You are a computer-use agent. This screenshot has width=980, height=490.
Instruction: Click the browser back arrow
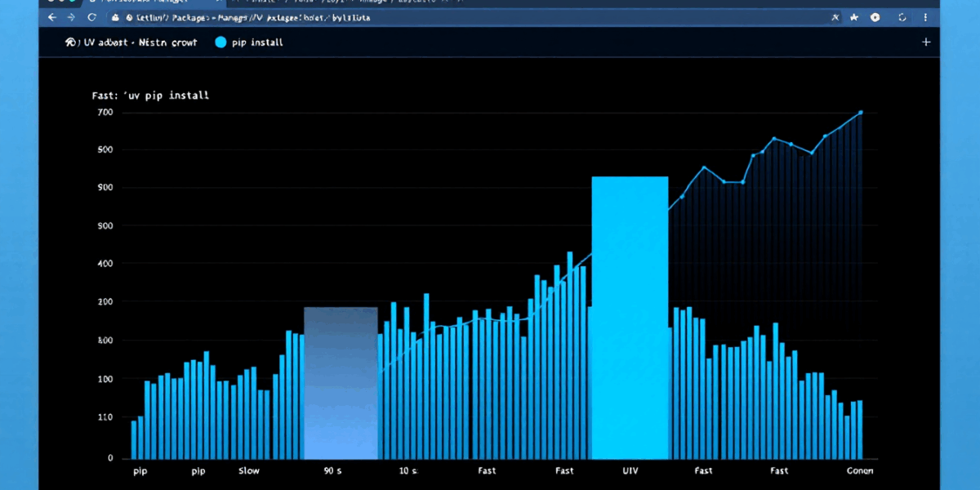point(52,17)
